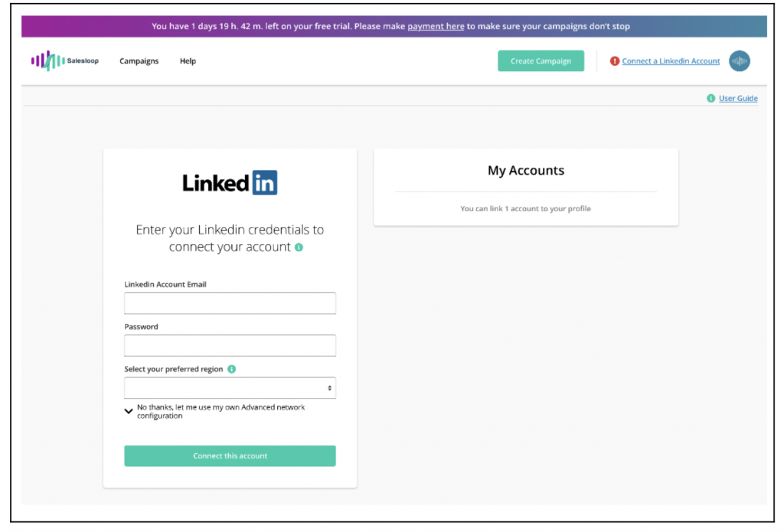Open the Campaigns menu
The height and width of the screenshot is (532, 784).
[139, 61]
